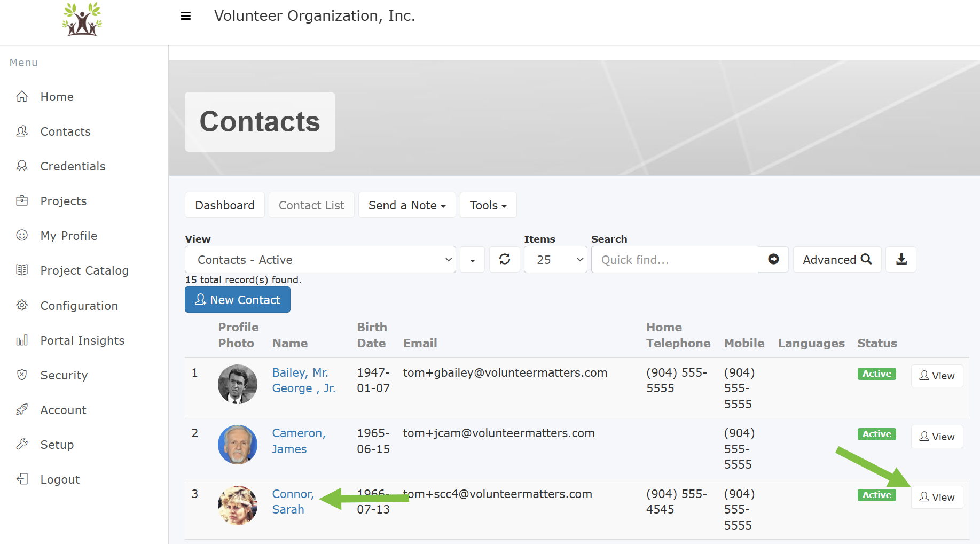The height and width of the screenshot is (544, 980).
Task: Open the Bailey, Mr. George, Jr. name link
Action: coord(304,380)
